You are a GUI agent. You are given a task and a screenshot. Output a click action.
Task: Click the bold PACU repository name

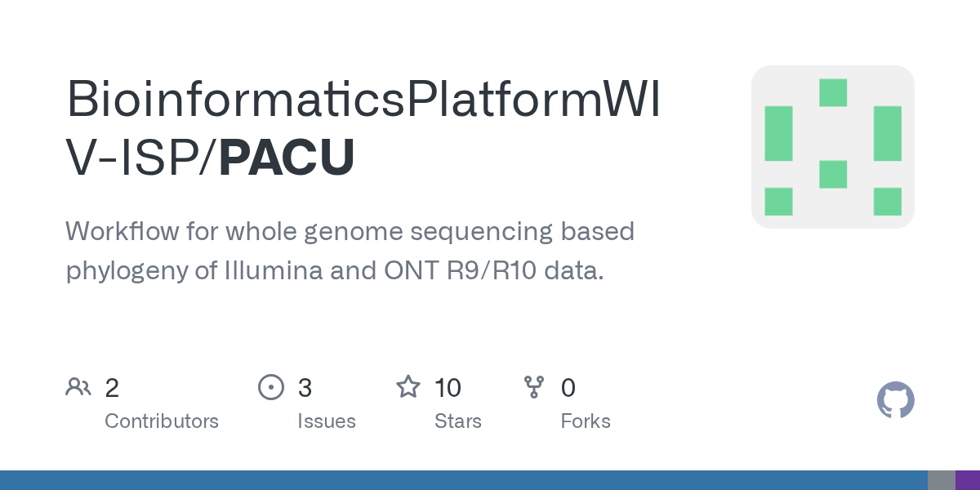[286, 158]
